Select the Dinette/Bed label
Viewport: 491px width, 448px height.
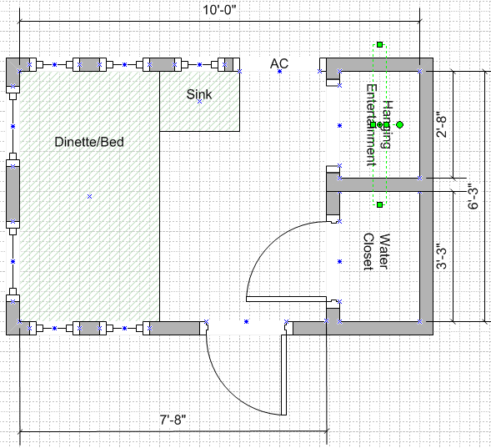(89, 142)
